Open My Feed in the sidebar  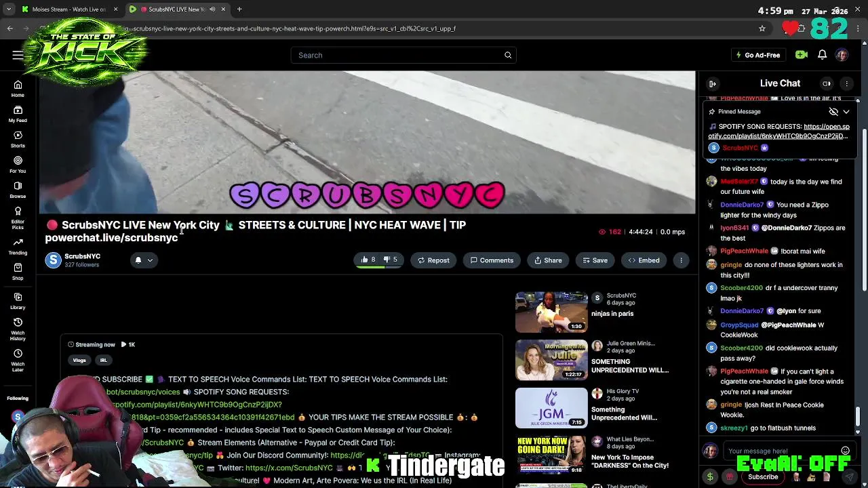[18, 114]
